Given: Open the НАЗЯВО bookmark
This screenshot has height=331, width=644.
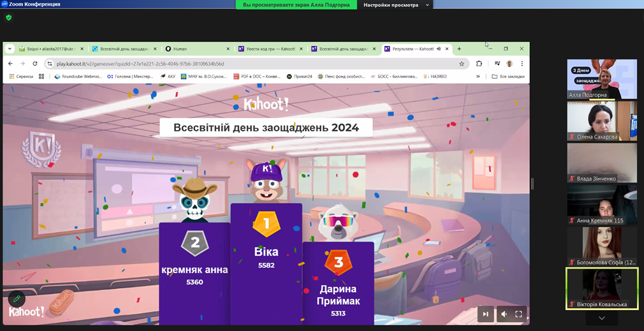Looking at the screenshot, I should pos(435,77).
